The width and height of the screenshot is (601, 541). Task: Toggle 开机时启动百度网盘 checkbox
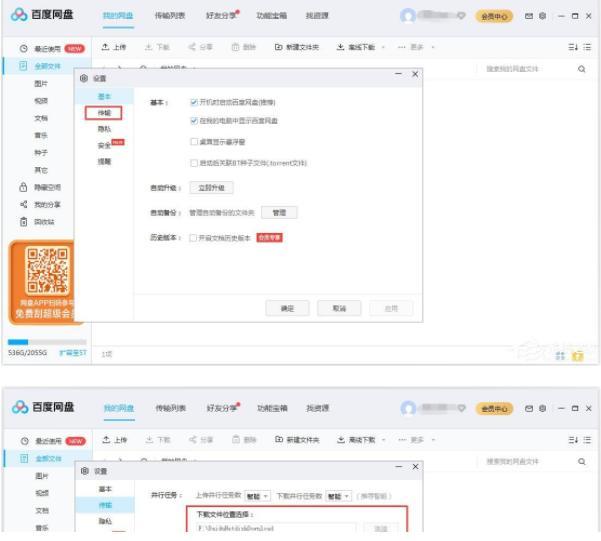coord(194,102)
